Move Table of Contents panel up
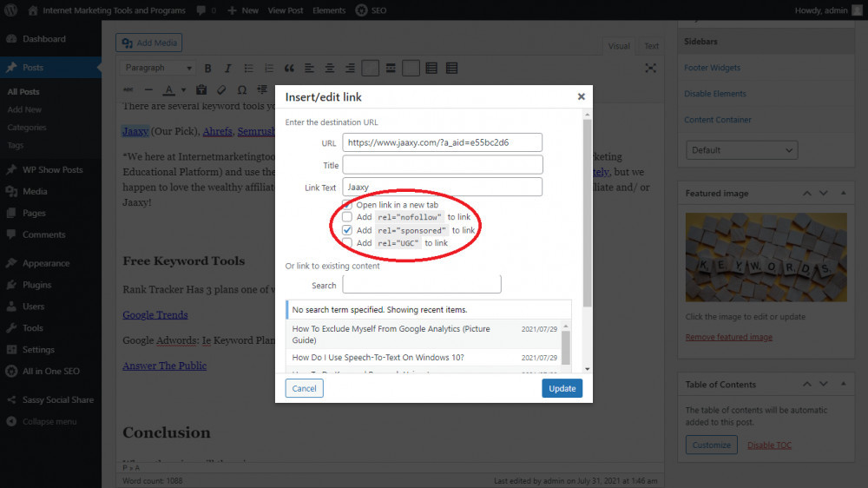The image size is (868, 488). pyautogui.click(x=807, y=384)
